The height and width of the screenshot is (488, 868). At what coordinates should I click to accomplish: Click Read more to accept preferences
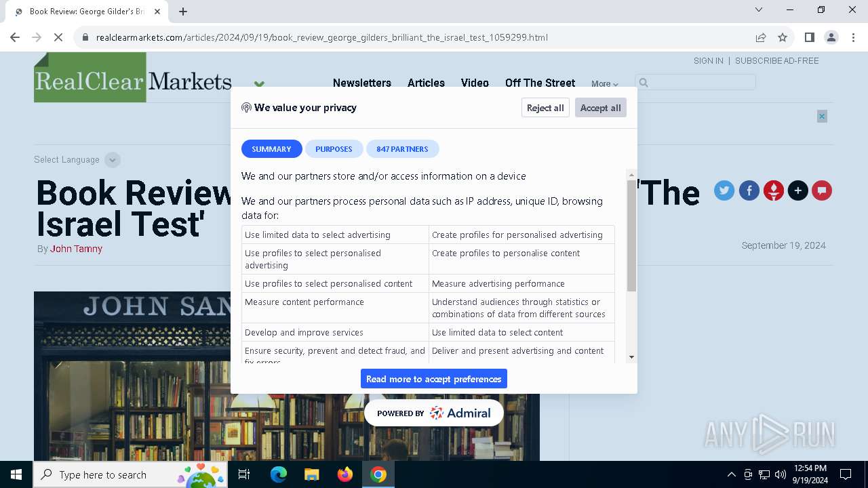coord(434,379)
